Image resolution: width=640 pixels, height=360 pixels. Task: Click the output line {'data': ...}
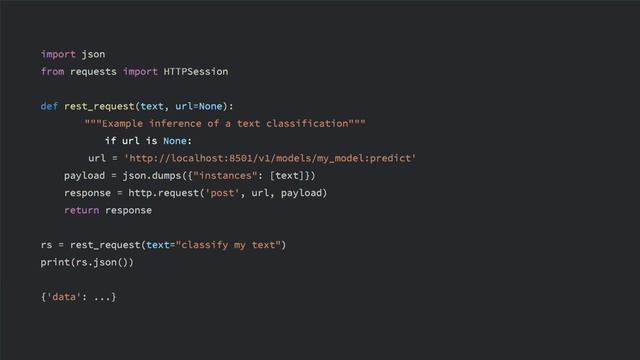pyautogui.click(x=78, y=297)
